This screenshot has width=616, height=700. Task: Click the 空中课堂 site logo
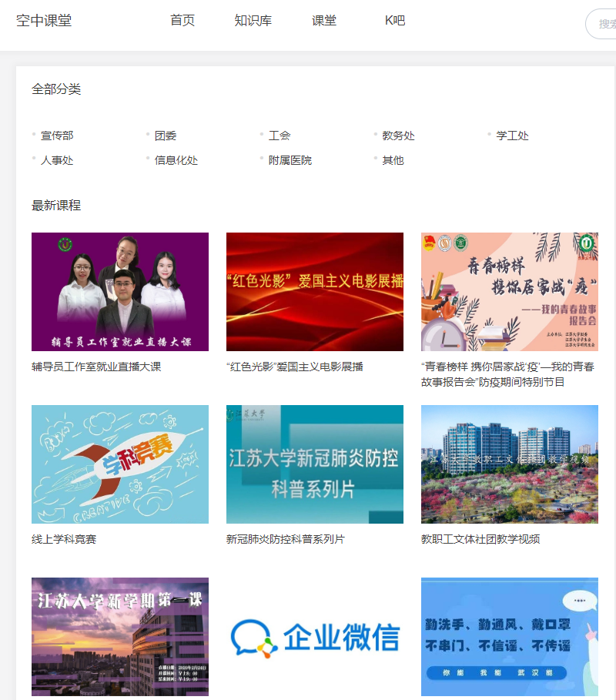44,21
